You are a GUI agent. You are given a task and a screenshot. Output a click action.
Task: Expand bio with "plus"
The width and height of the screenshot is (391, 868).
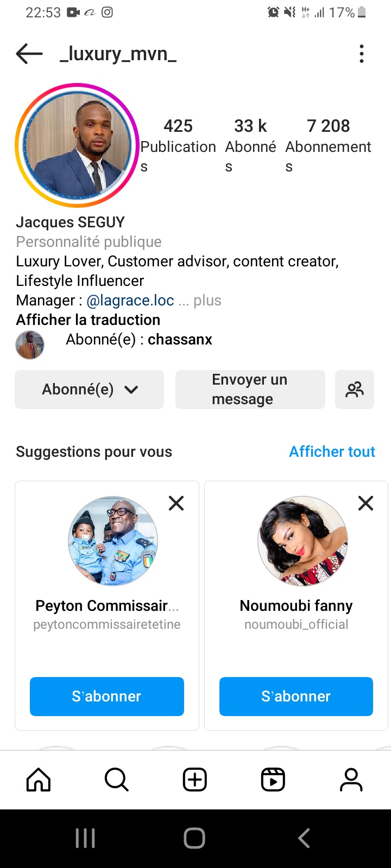tap(207, 301)
